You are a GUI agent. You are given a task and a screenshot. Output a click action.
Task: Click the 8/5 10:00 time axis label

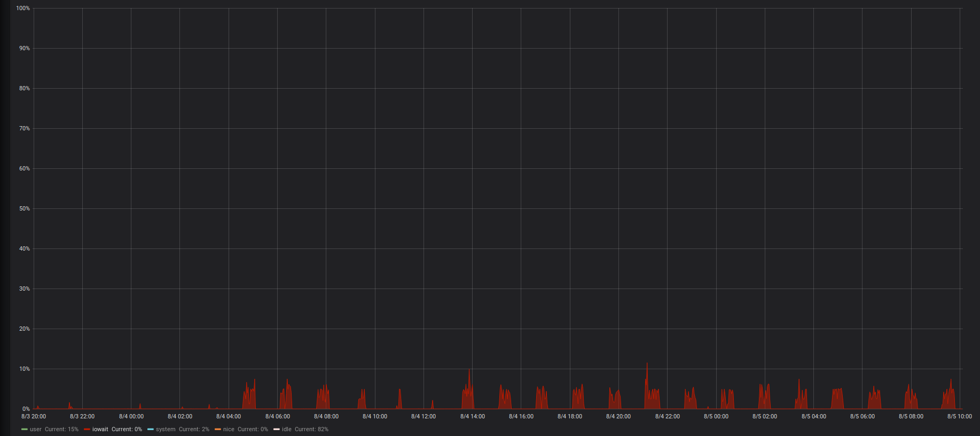tap(959, 416)
